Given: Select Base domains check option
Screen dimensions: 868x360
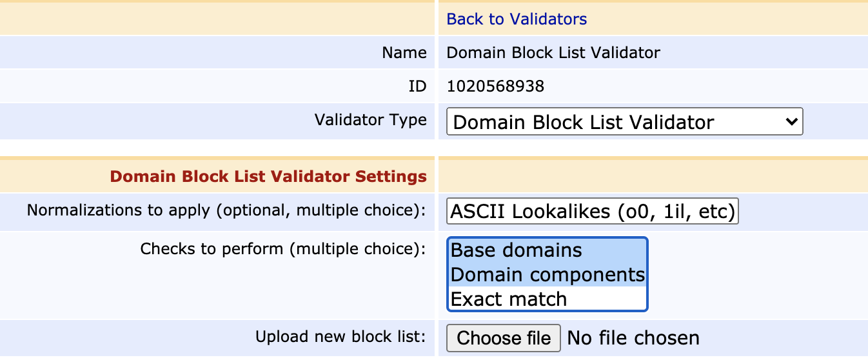Looking at the screenshot, I should click(x=517, y=250).
